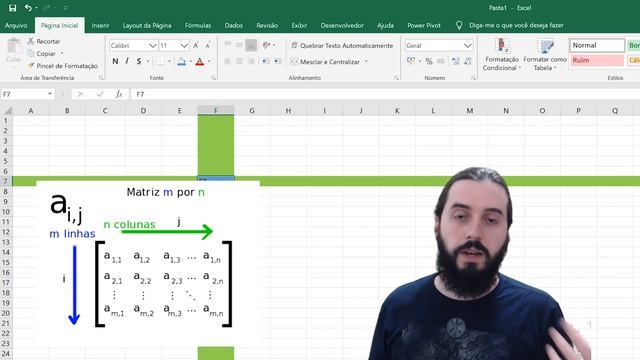640x360 pixels.
Task: Open underline style dropdown arrow
Action: tap(148, 61)
